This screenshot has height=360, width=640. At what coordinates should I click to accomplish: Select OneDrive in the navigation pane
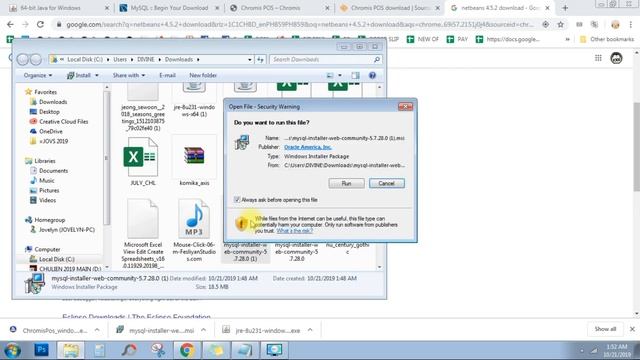[51, 131]
